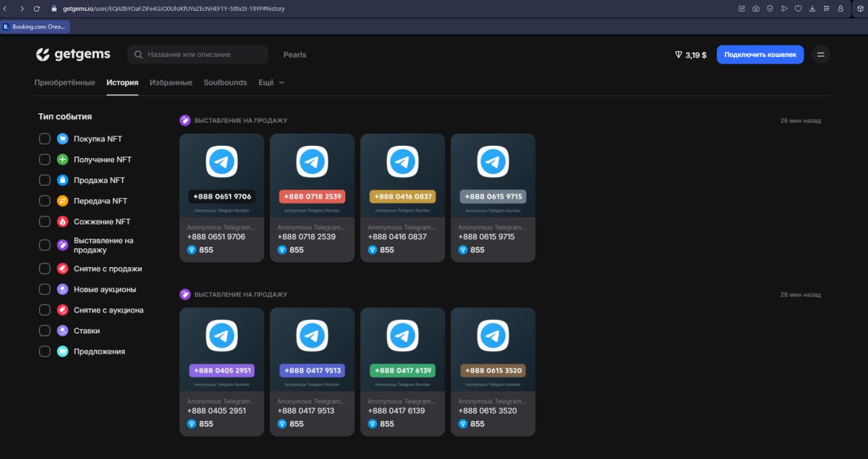Expand the Ещё dropdown

coord(271,83)
